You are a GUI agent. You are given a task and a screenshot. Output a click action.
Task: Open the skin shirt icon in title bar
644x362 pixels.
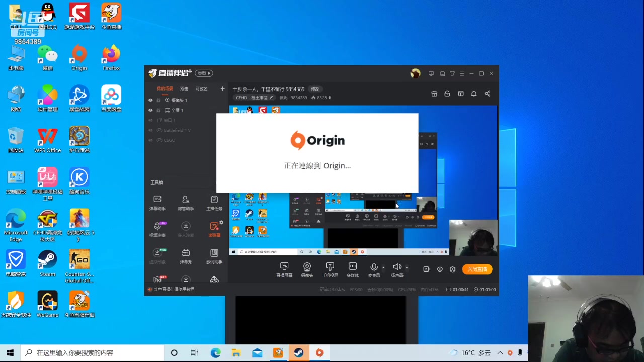click(452, 73)
